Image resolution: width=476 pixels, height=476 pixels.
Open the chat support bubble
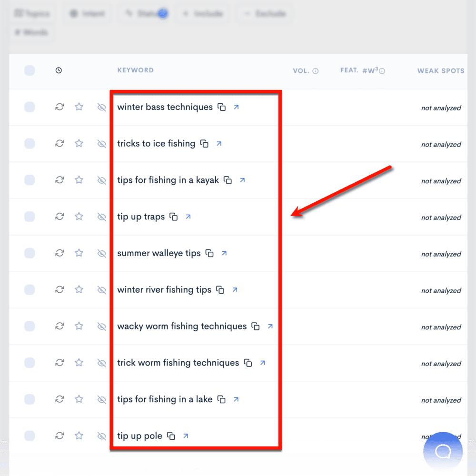click(443, 451)
